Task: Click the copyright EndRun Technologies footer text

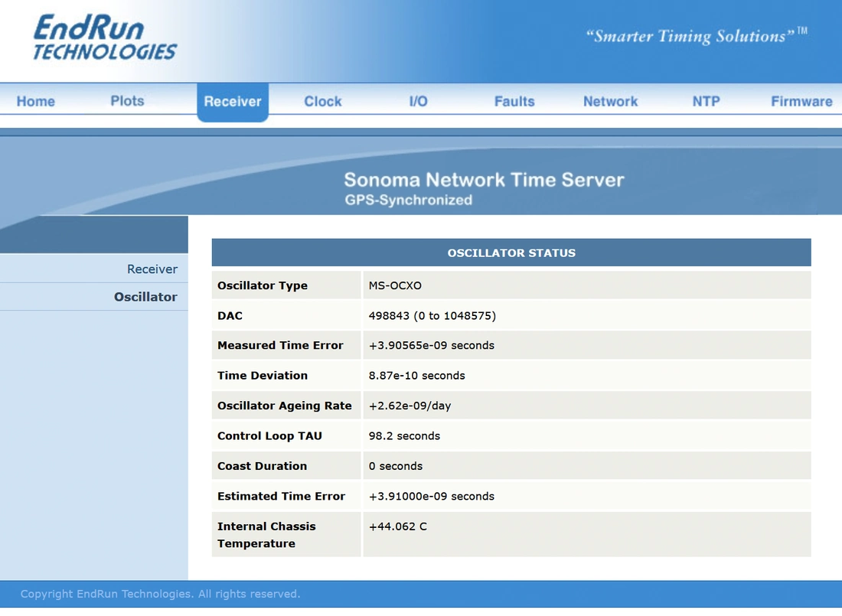Action: point(160,594)
